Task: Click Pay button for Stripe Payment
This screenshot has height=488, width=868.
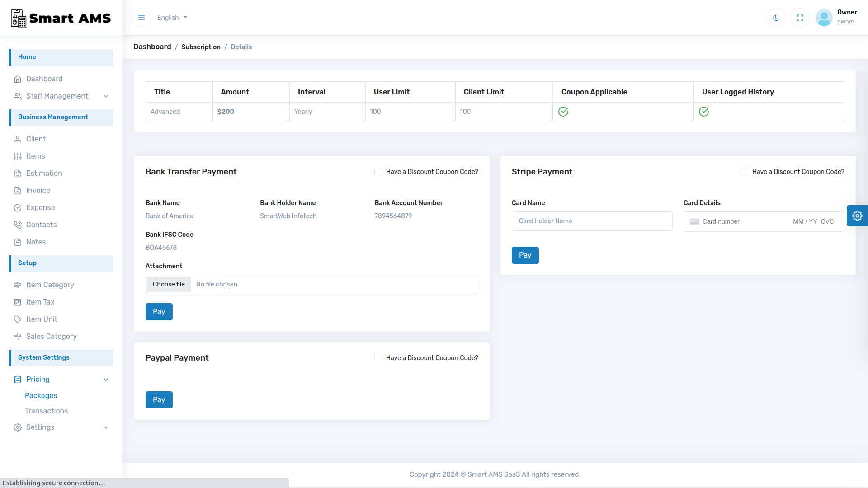Action: point(525,255)
